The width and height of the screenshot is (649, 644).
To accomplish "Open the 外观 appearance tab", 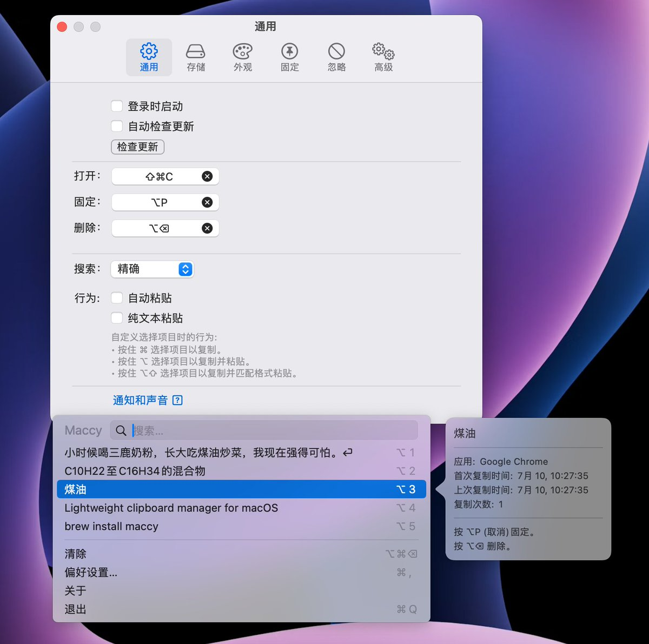I will click(x=243, y=57).
